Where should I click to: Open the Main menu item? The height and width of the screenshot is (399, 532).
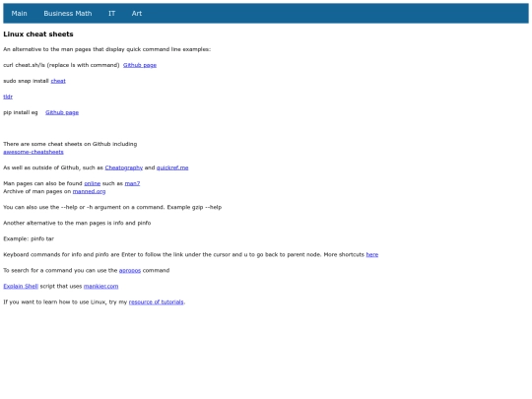click(19, 13)
